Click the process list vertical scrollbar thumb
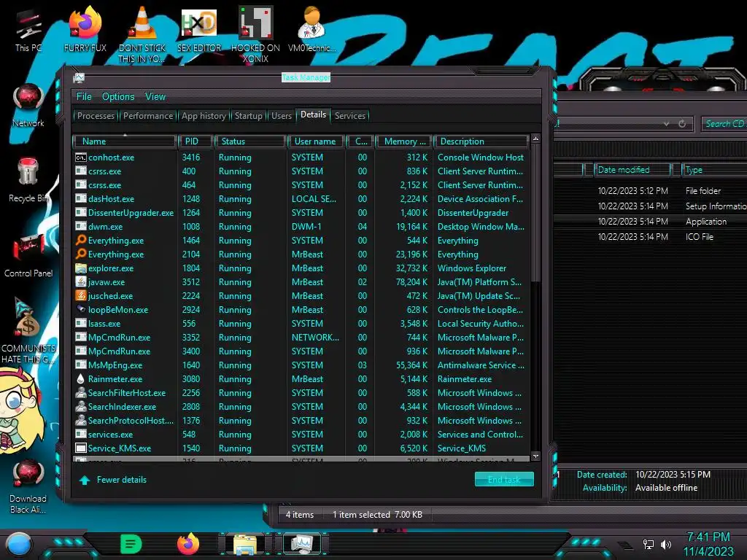Image resolution: width=747 pixels, height=560 pixels. click(535, 212)
